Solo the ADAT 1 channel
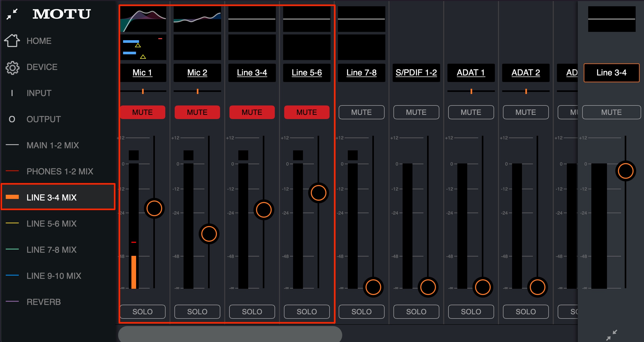 click(x=471, y=312)
